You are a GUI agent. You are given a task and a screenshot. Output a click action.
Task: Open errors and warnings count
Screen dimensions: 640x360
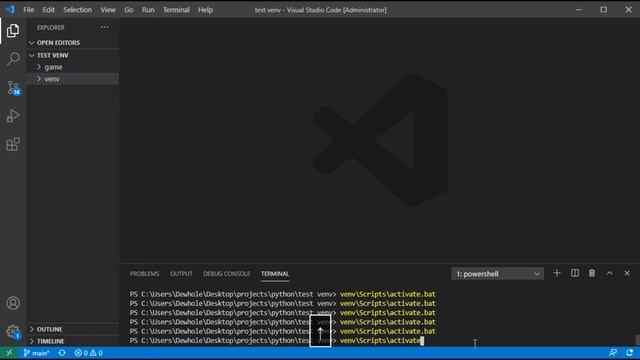click(x=88, y=353)
